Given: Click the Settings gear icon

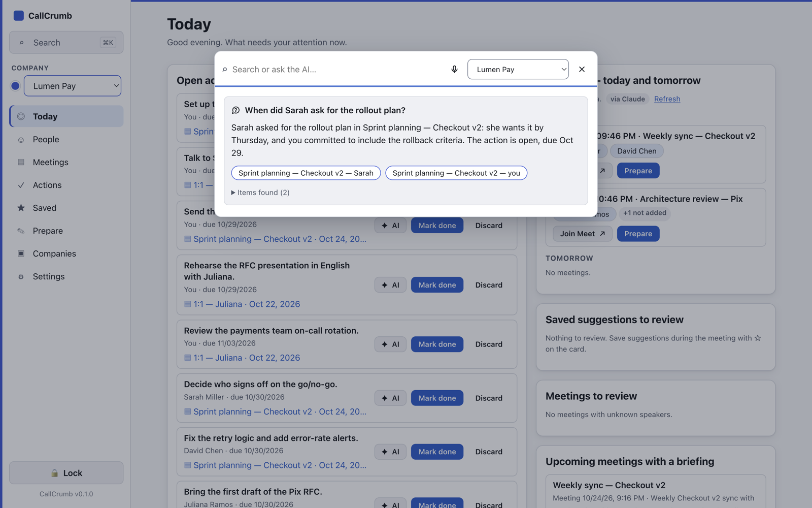Looking at the screenshot, I should (x=21, y=276).
